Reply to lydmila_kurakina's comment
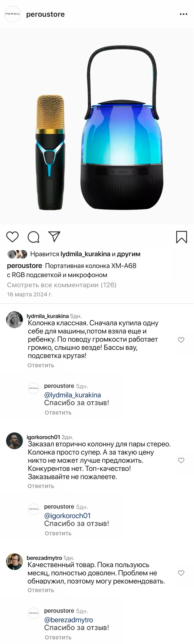This screenshot has width=194, height=644. point(41,365)
